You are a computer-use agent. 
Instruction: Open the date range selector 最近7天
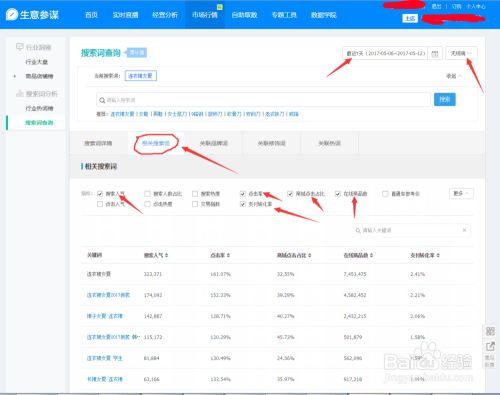coord(386,53)
